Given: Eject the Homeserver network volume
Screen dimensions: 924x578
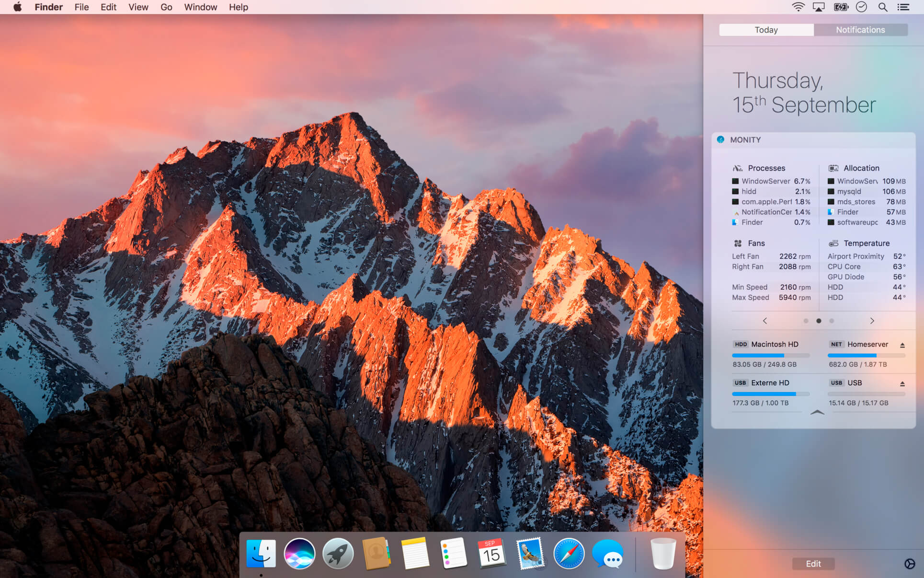Looking at the screenshot, I should [x=902, y=345].
